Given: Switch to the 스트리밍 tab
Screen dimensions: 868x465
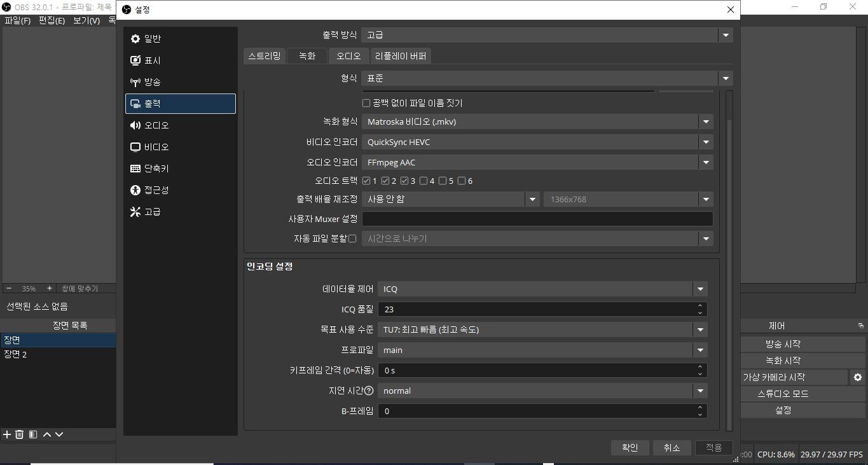Looking at the screenshot, I should tap(264, 56).
